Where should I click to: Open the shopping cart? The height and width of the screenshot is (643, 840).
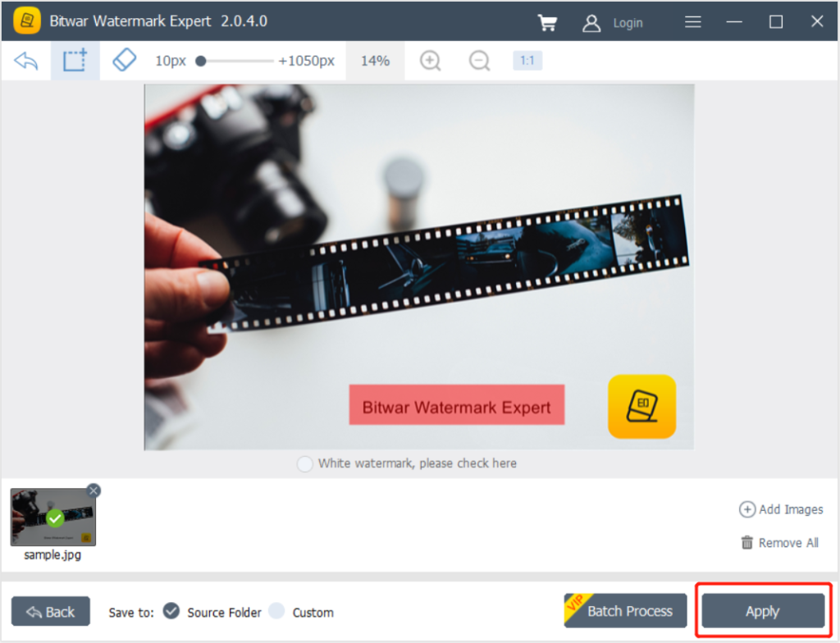[x=548, y=22]
